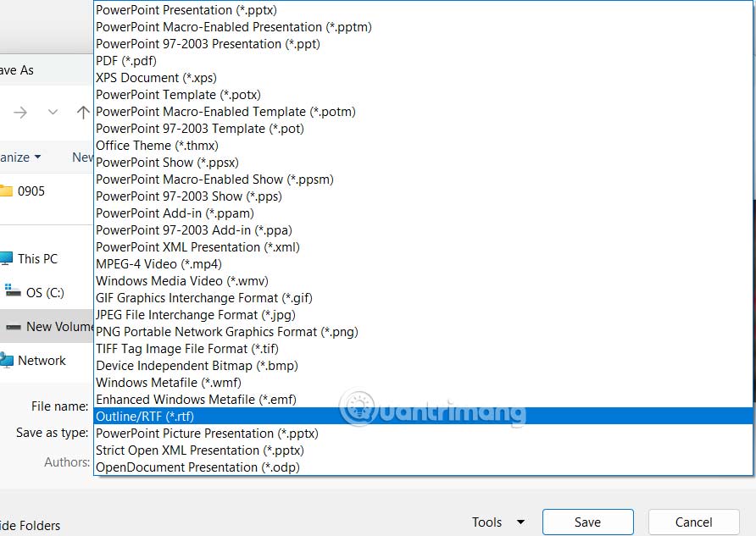Select highlighted Outline/RTF (*.rtf) option
The image size is (756, 536).
pyautogui.click(x=423, y=416)
